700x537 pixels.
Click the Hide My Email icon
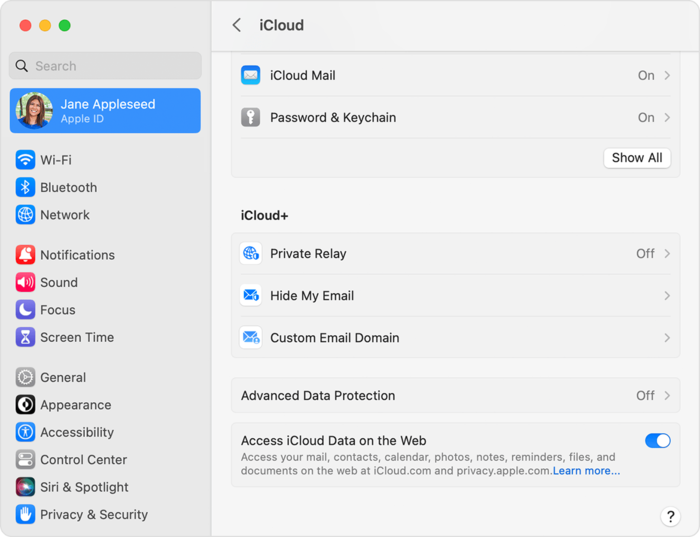click(251, 296)
